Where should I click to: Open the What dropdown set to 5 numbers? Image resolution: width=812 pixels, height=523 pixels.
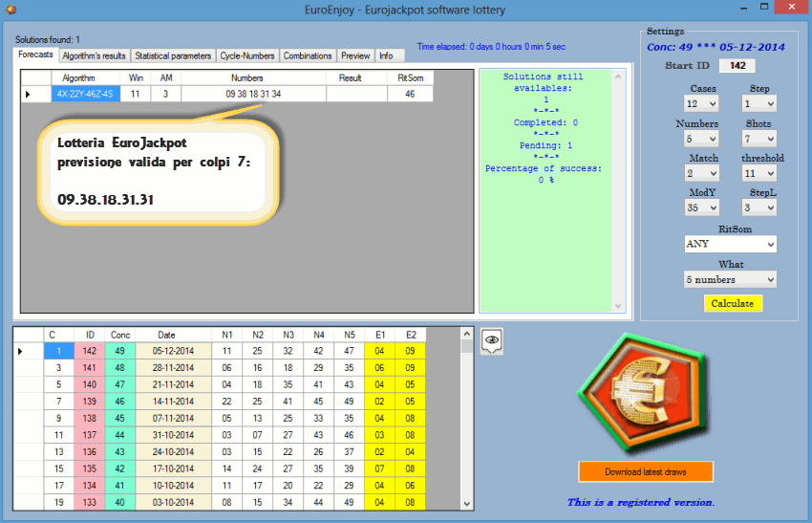(730, 279)
